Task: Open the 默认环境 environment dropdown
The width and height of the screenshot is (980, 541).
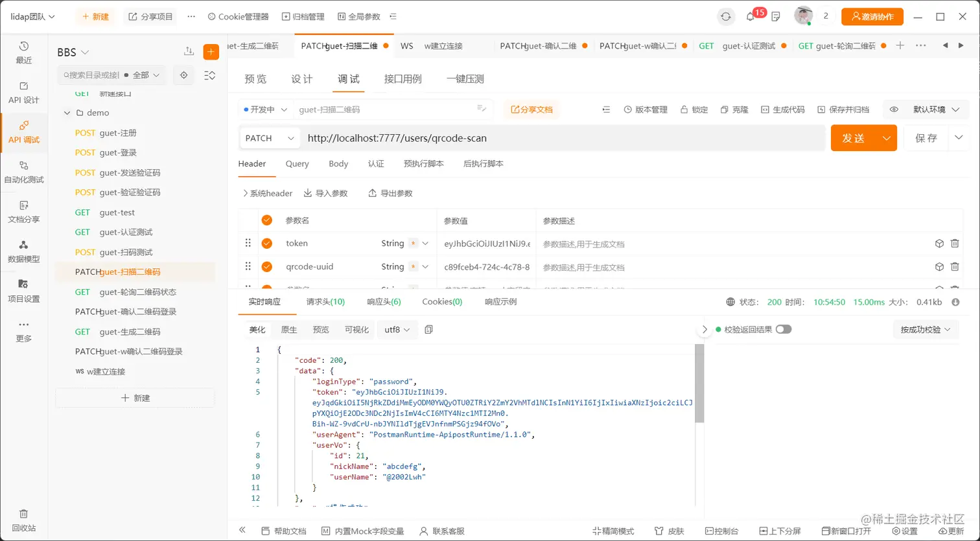Action: tap(936, 109)
